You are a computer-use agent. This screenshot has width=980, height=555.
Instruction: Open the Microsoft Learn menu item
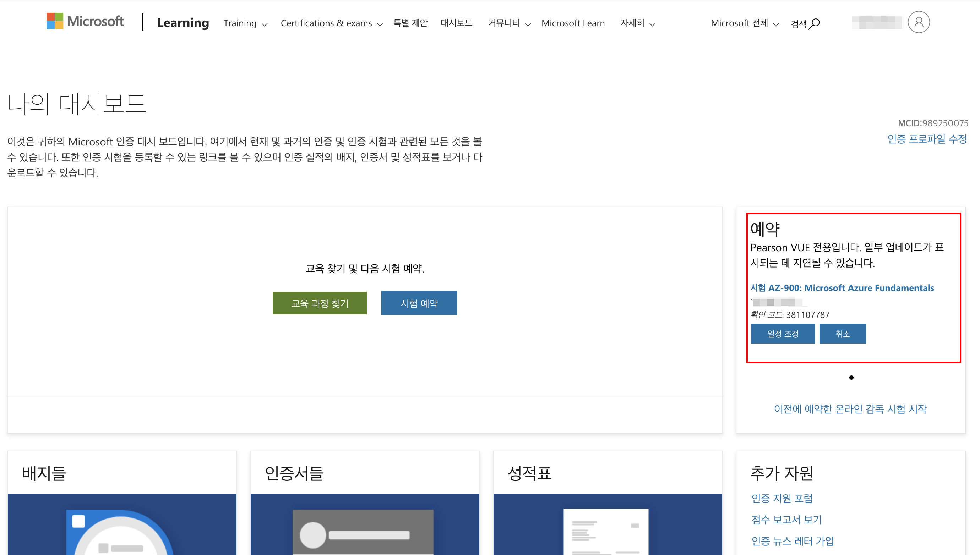(573, 23)
